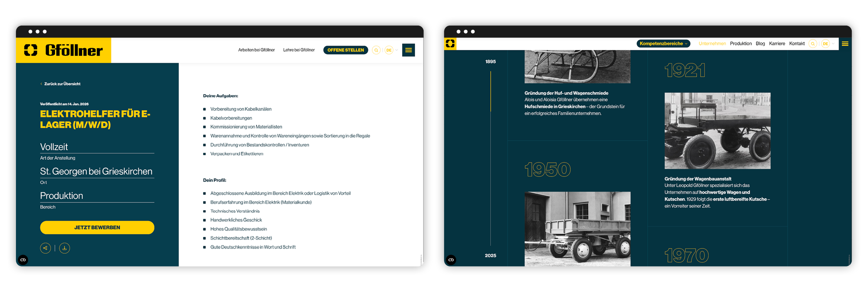Image resolution: width=868 pixels, height=292 pixels.
Task: Open Blog menu in right window
Action: coord(760,44)
